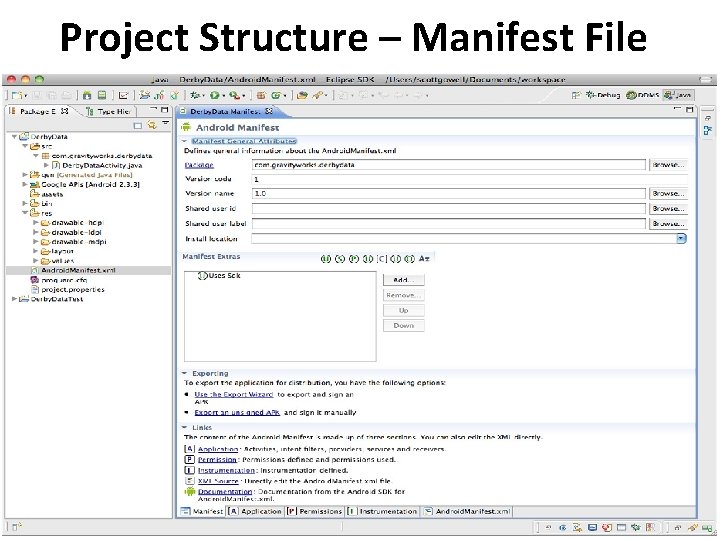Click the fast view icon in bottom-left status bar
Image resolution: width=720 pixels, height=540 pixels.
click(x=17, y=528)
